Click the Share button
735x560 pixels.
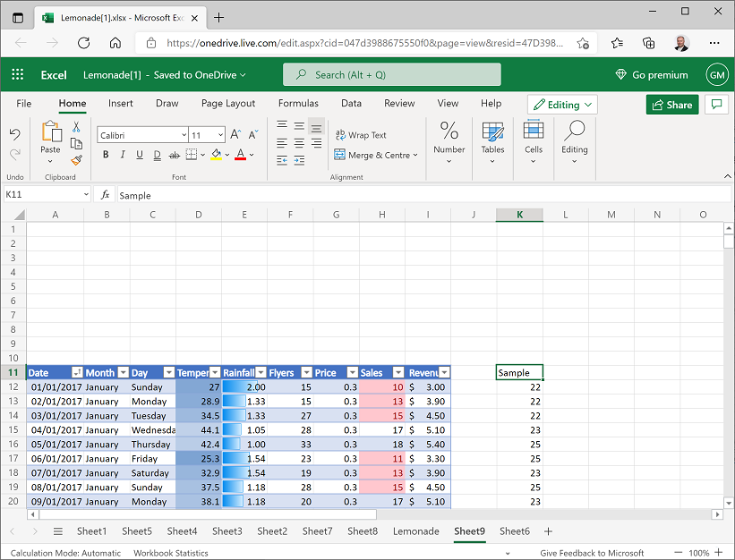(672, 105)
